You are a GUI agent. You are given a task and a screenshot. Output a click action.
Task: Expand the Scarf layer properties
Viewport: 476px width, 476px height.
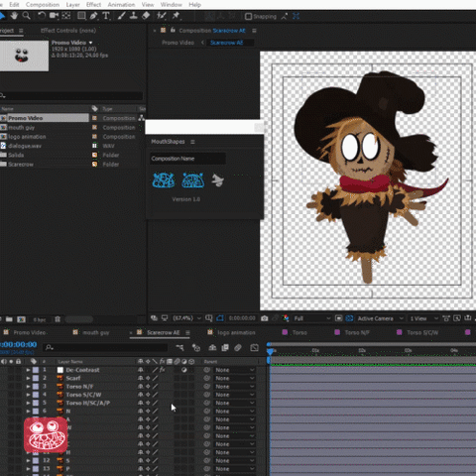click(28, 378)
